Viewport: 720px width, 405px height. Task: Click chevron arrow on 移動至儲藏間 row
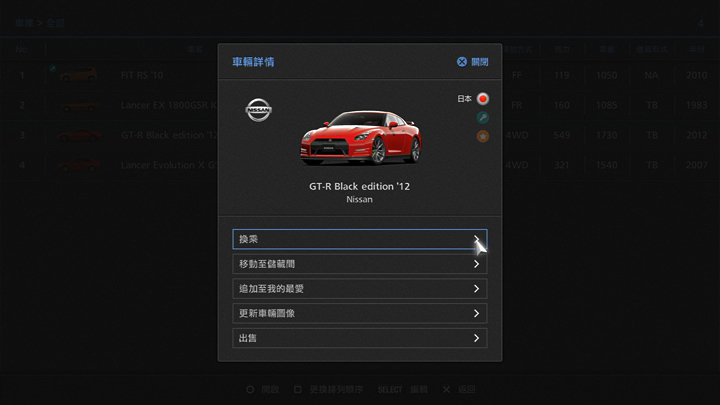pos(476,264)
